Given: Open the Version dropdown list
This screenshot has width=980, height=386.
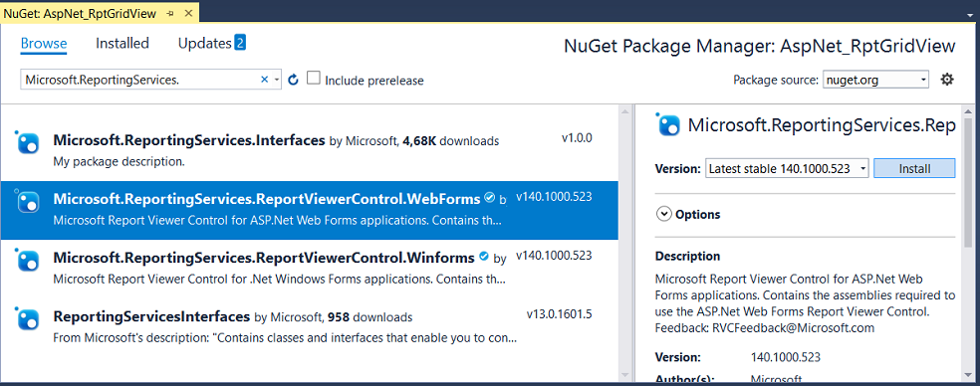Looking at the screenshot, I should [x=787, y=169].
